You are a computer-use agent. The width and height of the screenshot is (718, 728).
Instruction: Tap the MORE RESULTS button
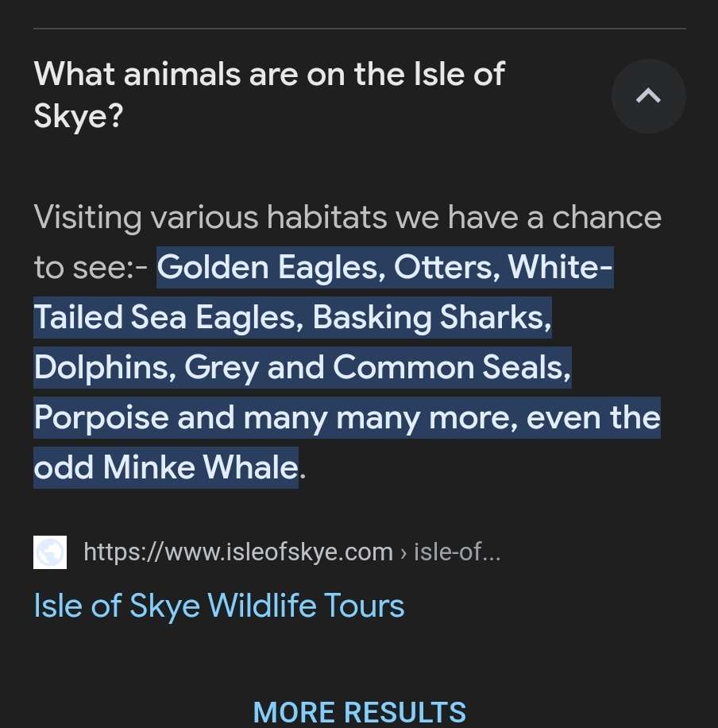click(359, 712)
